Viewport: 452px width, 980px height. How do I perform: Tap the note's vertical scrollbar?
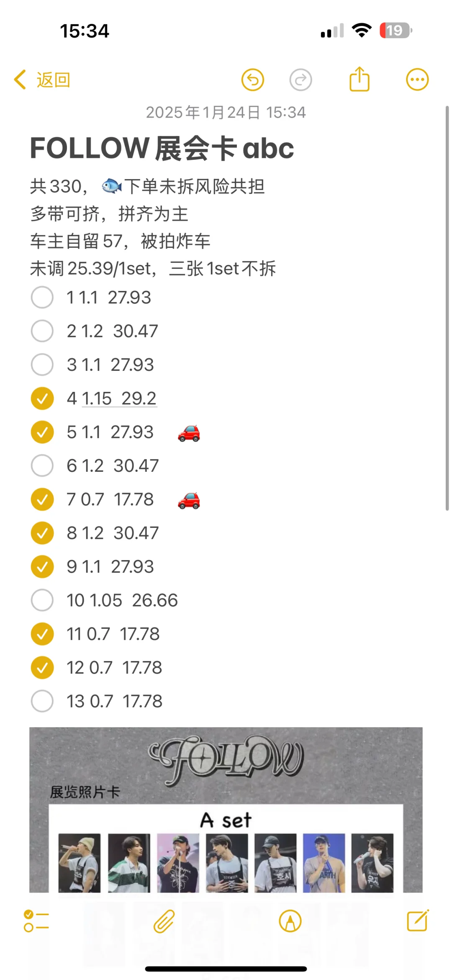tap(447, 308)
